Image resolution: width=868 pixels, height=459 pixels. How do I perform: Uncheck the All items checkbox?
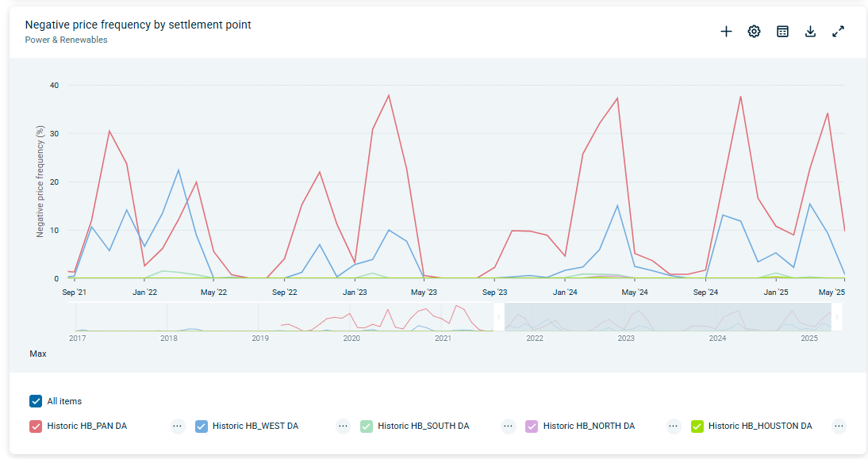coord(36,401)
